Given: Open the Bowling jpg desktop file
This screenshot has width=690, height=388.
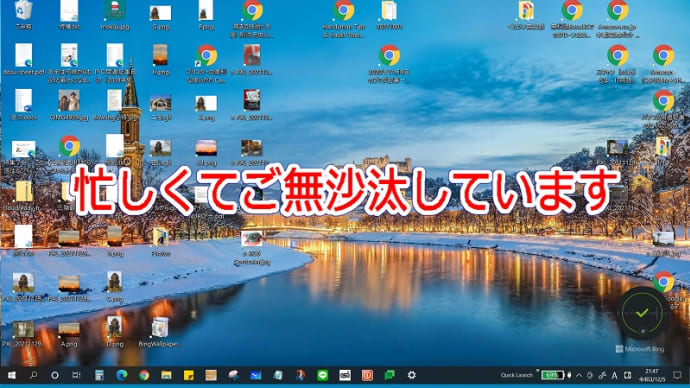Looking at the screenshot, I should (x=114, y=105).
